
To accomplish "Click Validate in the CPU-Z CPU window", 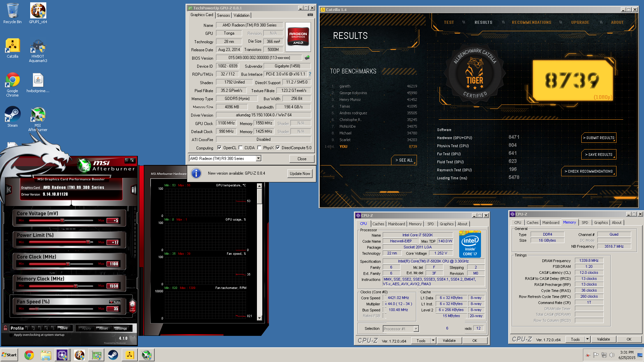I will pos(449,340).
